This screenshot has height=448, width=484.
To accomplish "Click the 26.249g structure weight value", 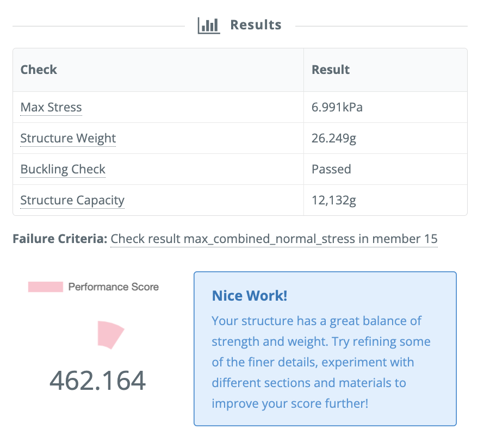I will pos(334,138).
